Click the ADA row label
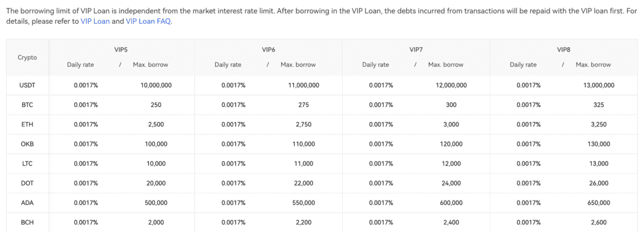Image resolution: width=644 pixels, height=232 pixels. pyautogui.click(x=27, y=203)
